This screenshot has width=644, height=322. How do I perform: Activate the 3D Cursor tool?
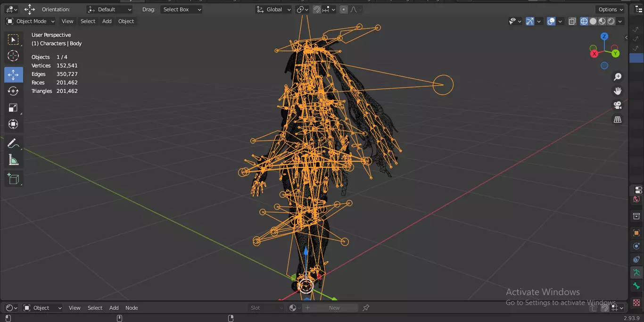click(13, 56)
